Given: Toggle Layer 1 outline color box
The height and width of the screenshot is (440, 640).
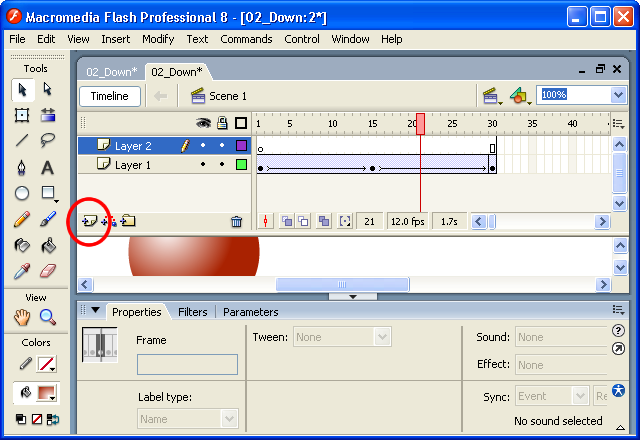Looking at the screenshot, I should click(241, 165).
